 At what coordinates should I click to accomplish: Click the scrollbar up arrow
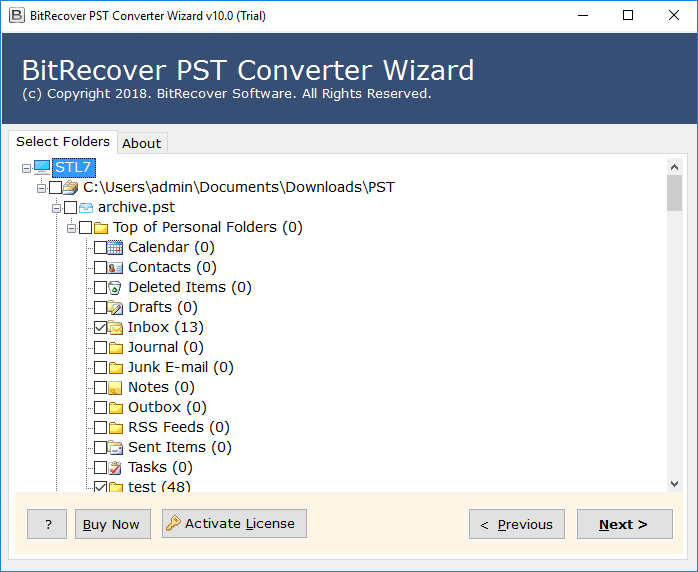[674, 167]
